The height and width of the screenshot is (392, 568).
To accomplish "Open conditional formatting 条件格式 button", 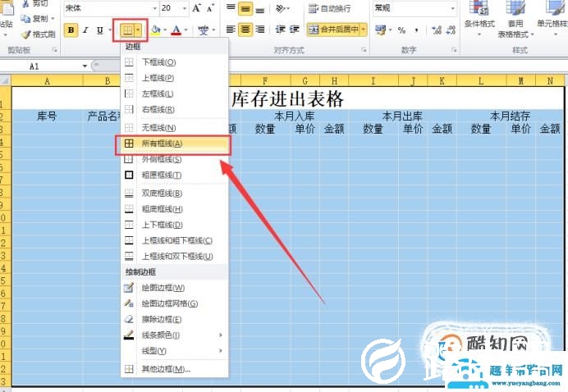I will 479,19.
